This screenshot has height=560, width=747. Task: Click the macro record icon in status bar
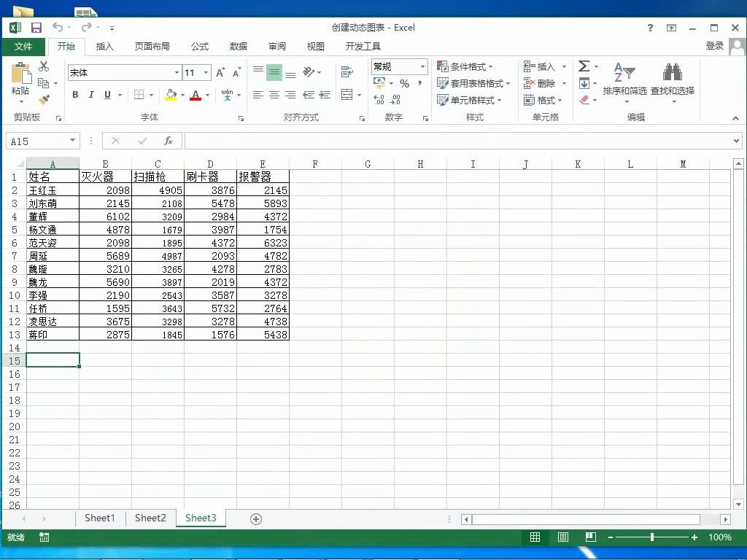44,537
